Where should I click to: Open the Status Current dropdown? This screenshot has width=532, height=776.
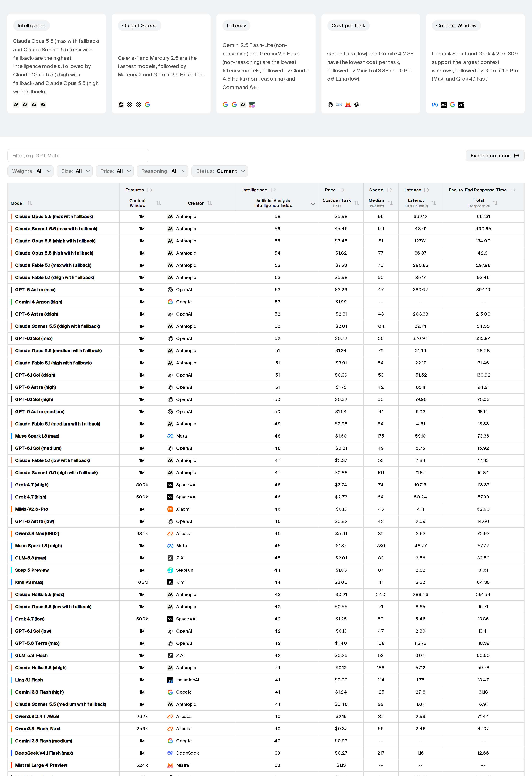pyautogui.click(x=220, y=171)
